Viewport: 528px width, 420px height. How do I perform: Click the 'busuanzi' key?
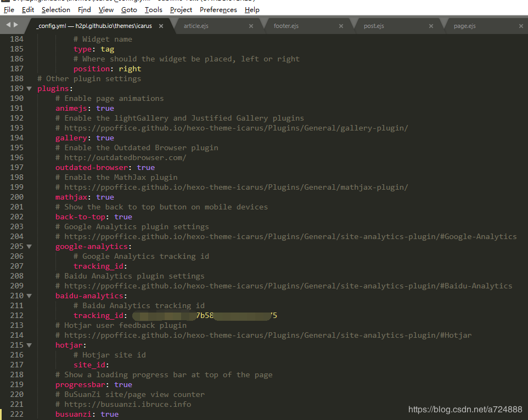pyautogui.click(x=74, y=414)
